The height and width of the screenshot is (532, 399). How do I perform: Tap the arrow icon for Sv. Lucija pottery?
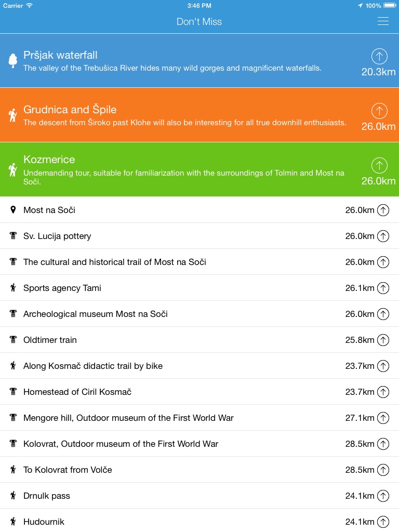[x=383, y=236]
